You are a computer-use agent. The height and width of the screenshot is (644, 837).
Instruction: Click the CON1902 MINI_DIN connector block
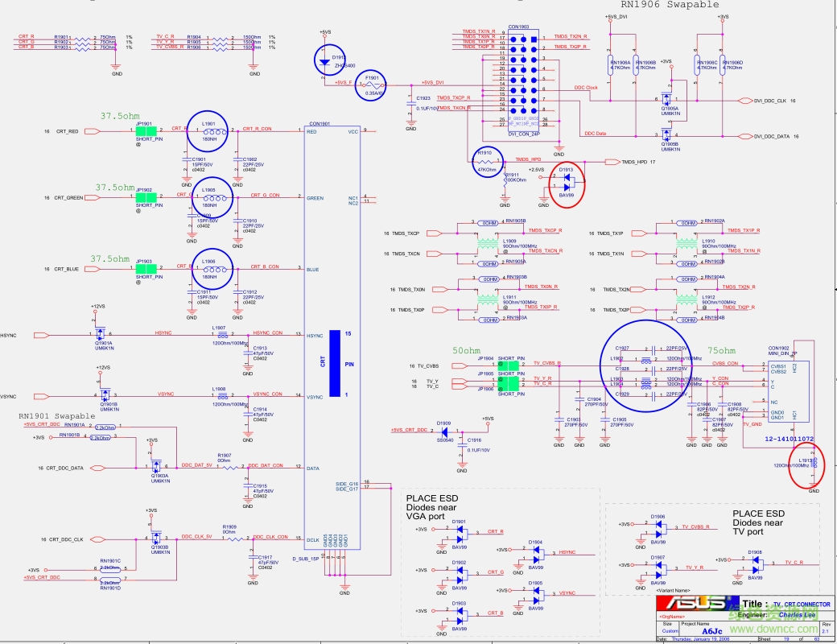[789, 391]
